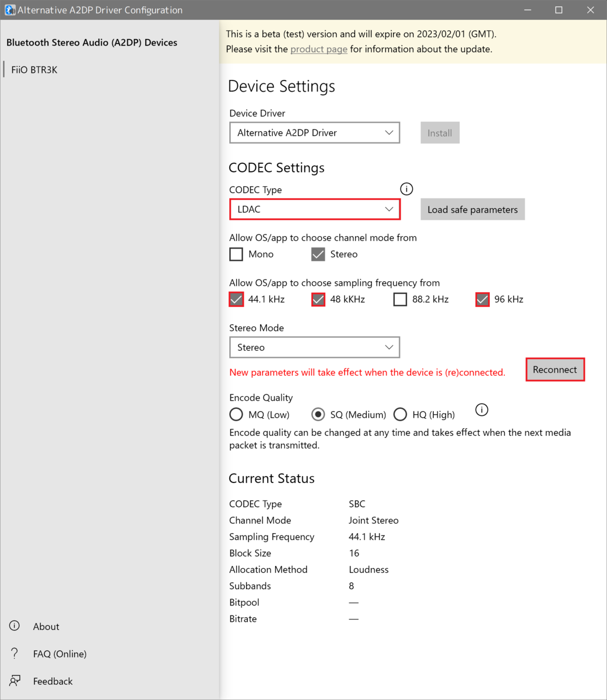
Task: Uncheck the Stereo channel mode checkbox
Action: (318, 254)
